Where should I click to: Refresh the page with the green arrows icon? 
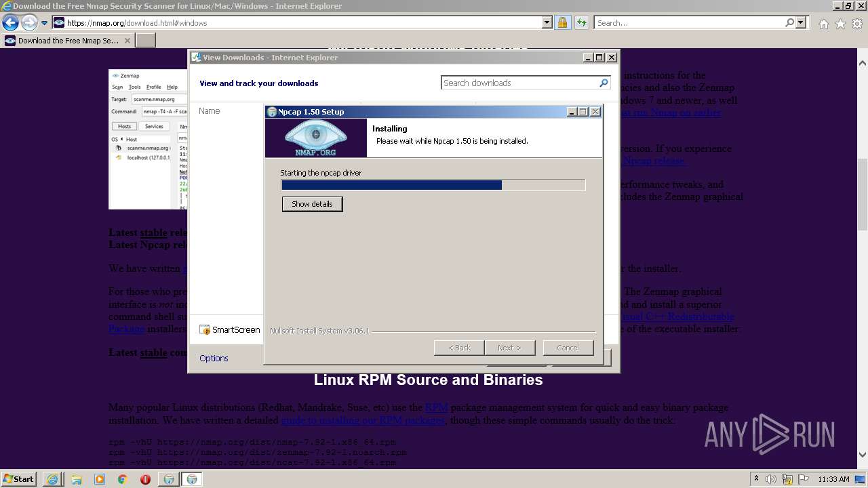pos(581,22)
